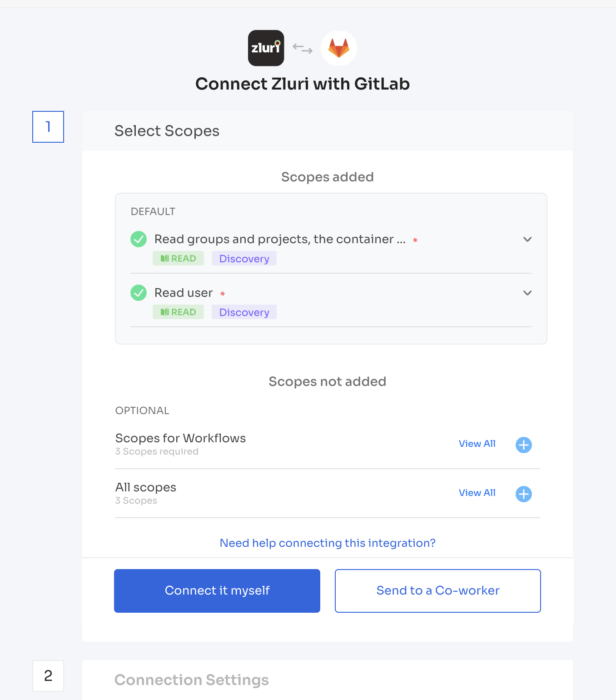Toggle green check for Read groups scope
616x700 pixels.
click(x=139, y=239)
